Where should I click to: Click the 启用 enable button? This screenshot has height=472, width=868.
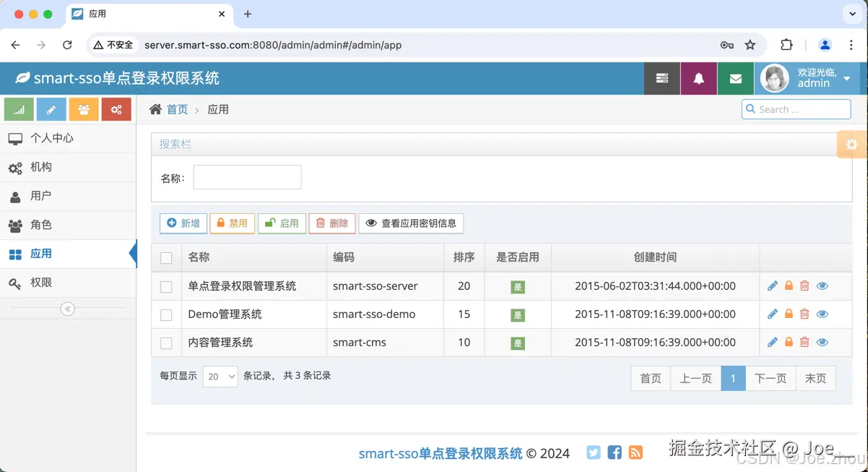pos(282,223)
